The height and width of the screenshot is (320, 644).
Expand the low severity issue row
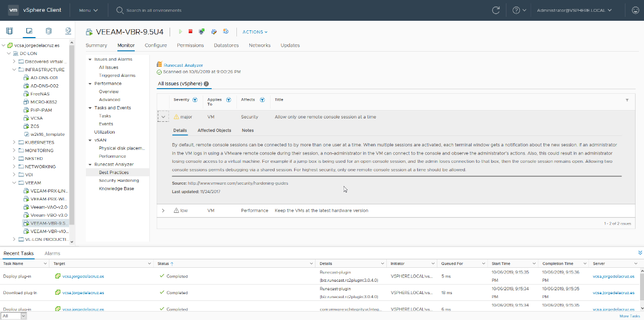(x=163, y=211)
